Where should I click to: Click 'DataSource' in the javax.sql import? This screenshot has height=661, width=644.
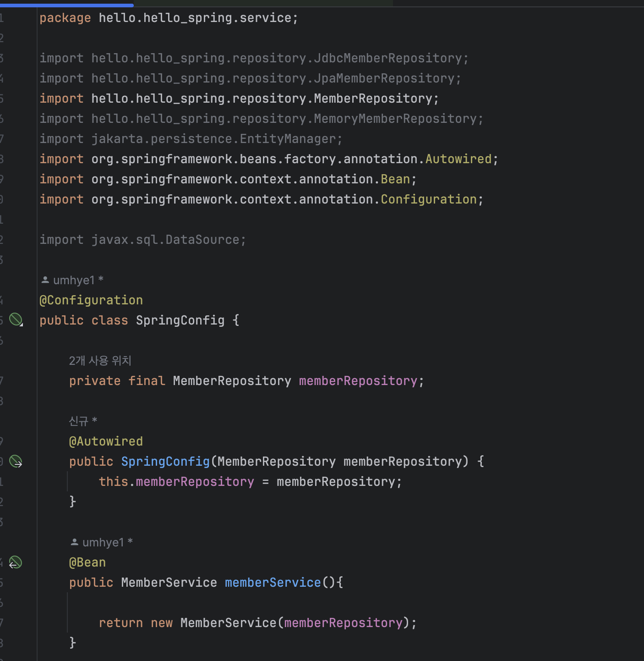click(202, 240)
